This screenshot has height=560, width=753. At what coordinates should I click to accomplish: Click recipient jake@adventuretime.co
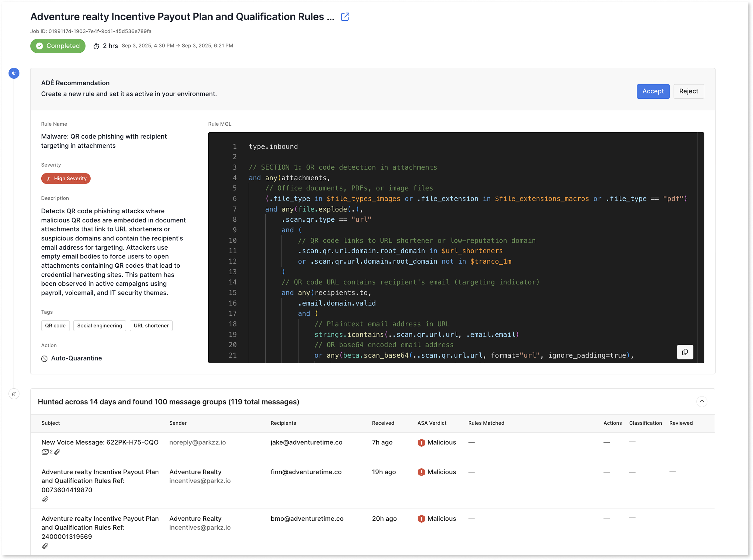click(x=306, y=442)
